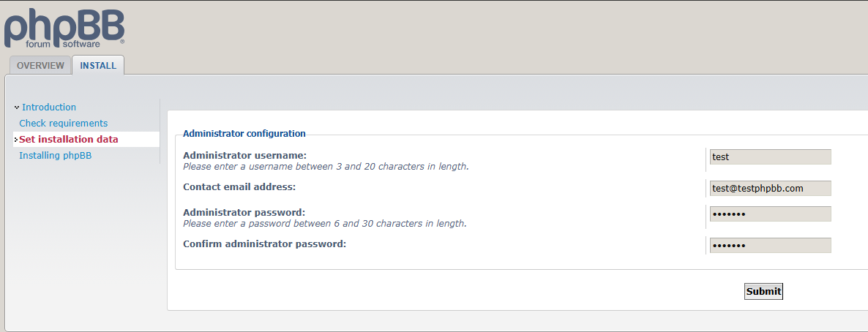Select the Install tab

(98, 66)
